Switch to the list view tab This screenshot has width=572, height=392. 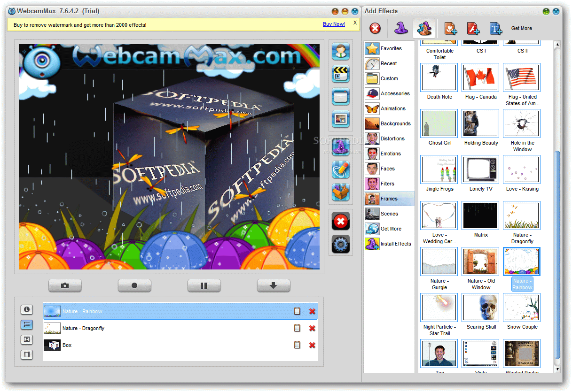pyautogui.click(x=27, y=324)
